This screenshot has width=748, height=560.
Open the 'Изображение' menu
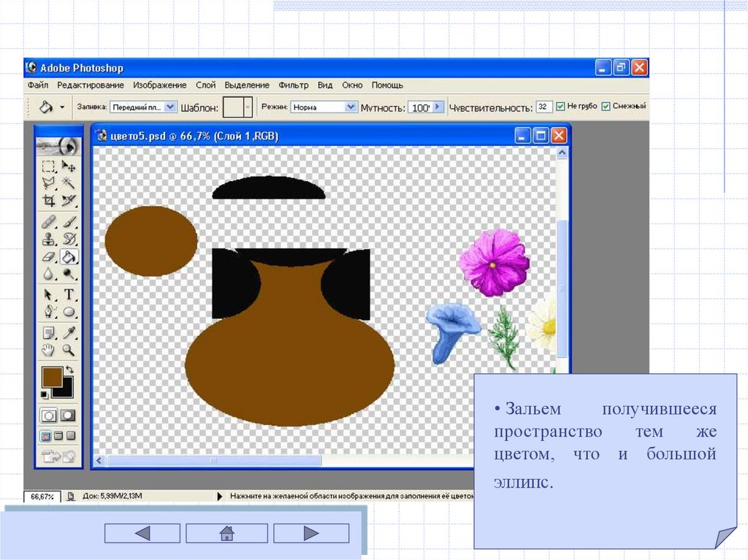tap(159, 85)
